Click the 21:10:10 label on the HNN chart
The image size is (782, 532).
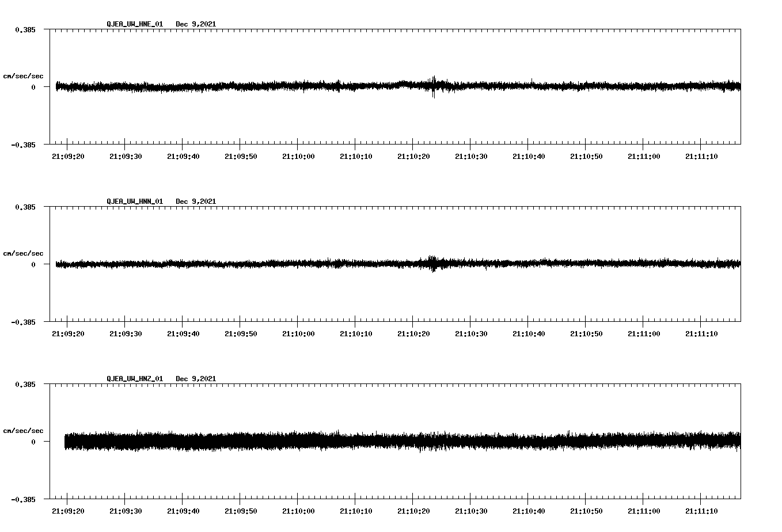(356, 334)
